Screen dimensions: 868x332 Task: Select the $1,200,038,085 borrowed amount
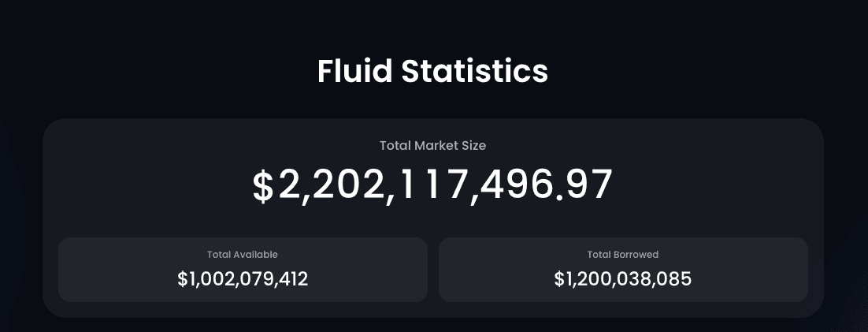pyautogui.click(x=623, y=279)
